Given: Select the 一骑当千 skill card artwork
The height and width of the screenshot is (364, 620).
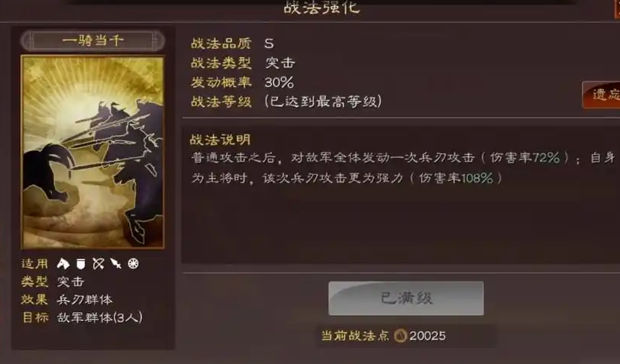Looking at the screenshot, I should tap(92, 152).
